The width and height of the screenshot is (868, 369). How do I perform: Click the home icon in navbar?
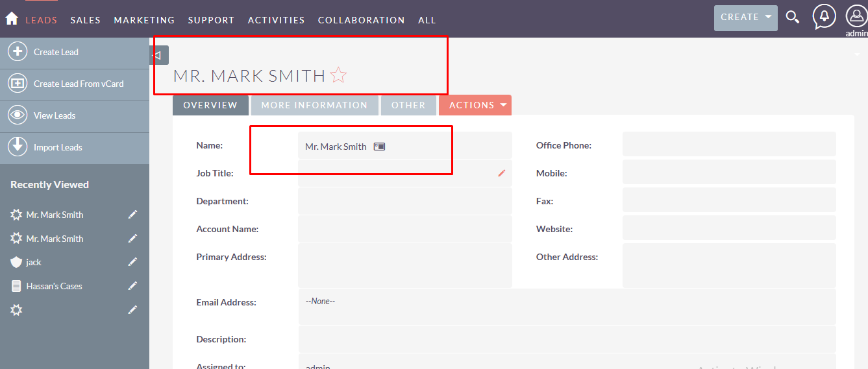[x=11, y=19]
